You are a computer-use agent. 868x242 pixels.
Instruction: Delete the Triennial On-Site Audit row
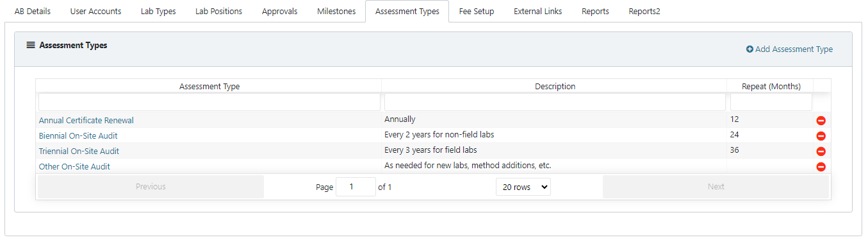(x=821, y=151)
